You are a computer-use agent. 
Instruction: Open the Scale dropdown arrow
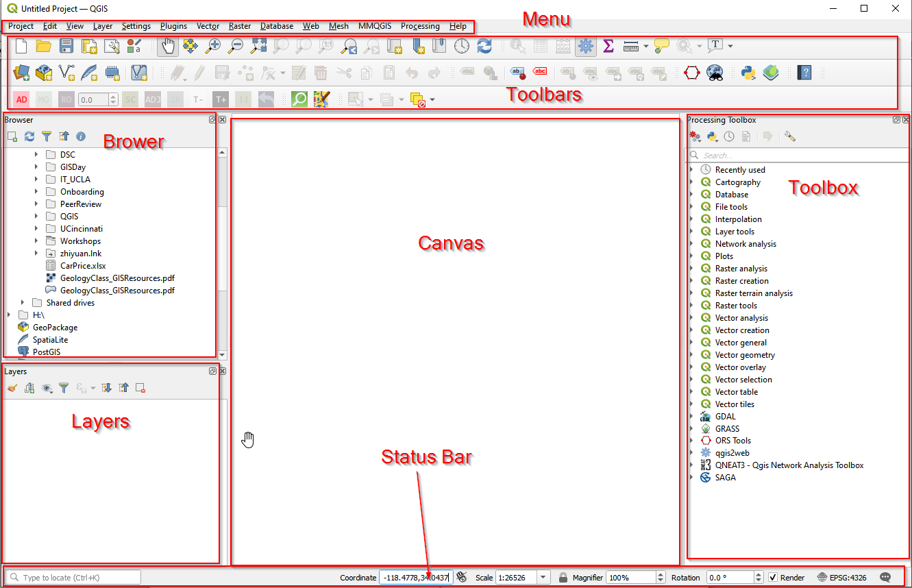pos(544,578)
